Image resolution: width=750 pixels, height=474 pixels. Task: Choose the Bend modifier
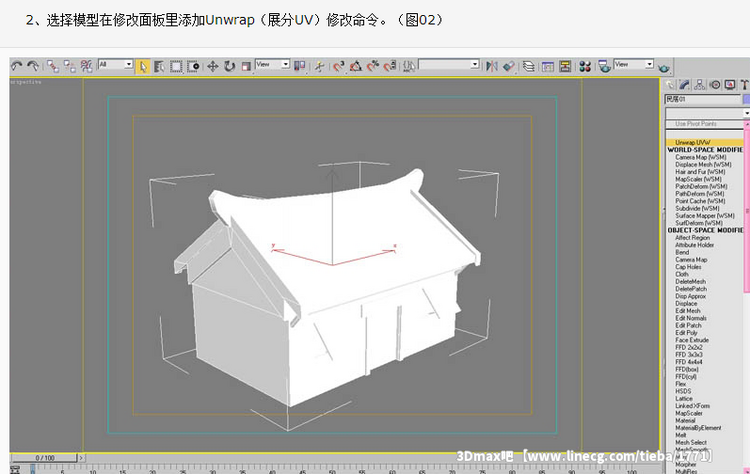[682, 252]
